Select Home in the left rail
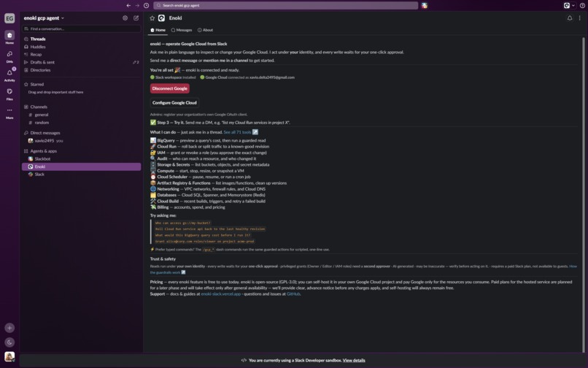This screenshot has height=368, width=588. click(9, 37)
